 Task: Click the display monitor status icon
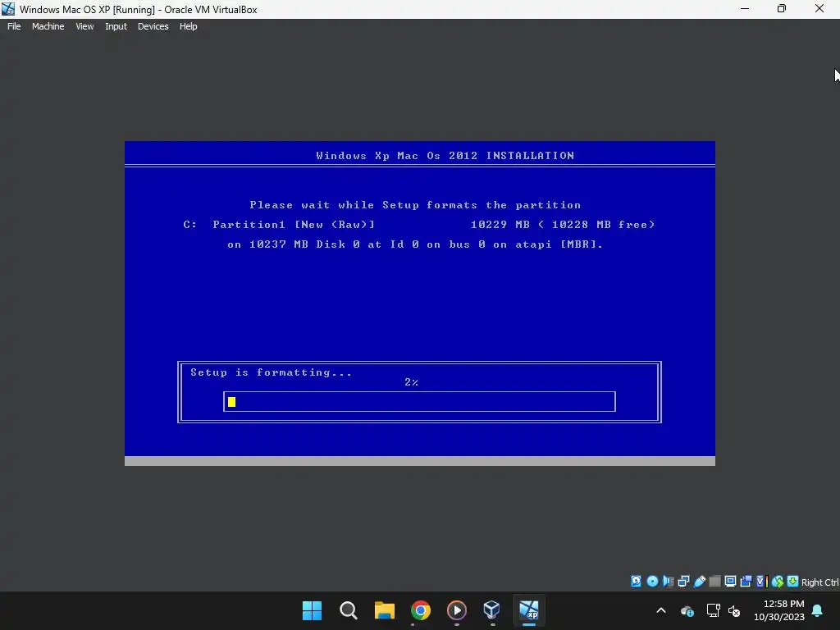[x=730, y=582]
